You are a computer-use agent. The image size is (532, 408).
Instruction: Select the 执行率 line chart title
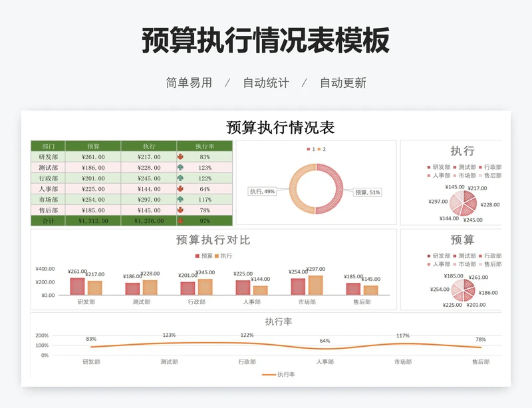tap(279, 321)
